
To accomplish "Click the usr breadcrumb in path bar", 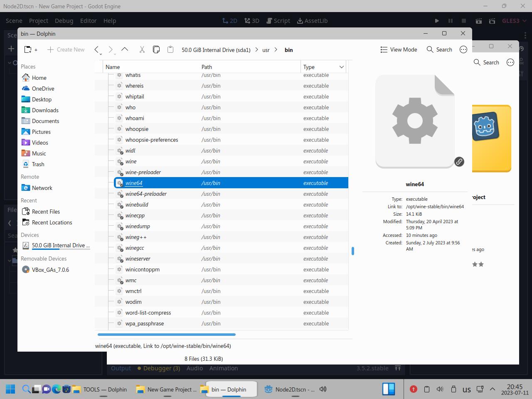I will (x=266, y=50).
